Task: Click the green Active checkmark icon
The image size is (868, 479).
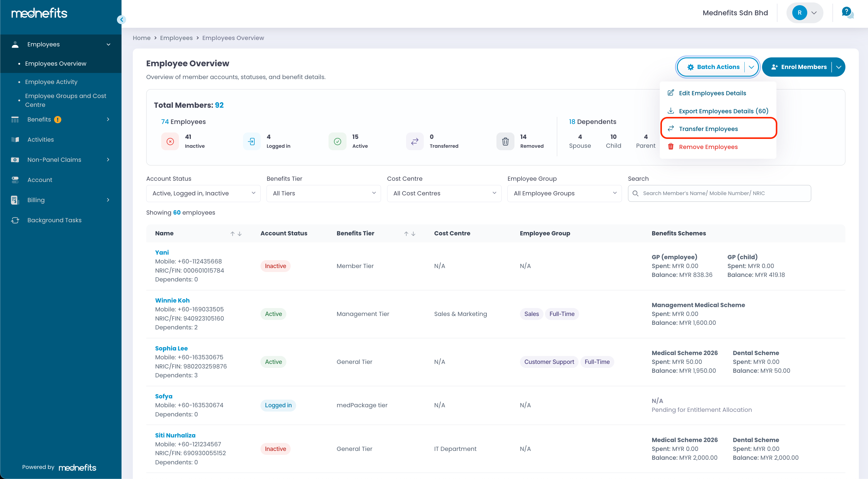Action: click(337, 141)
